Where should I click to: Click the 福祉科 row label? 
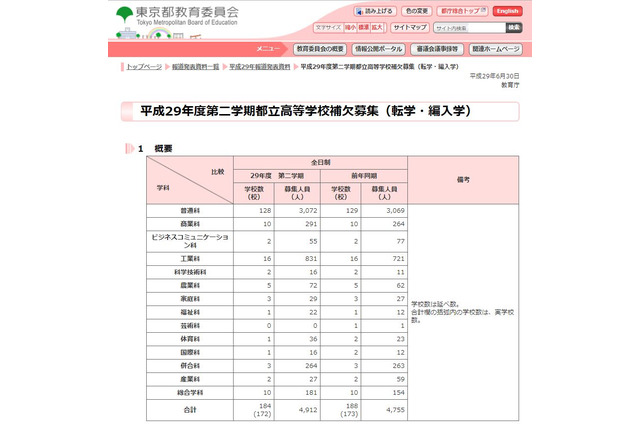(190, 313)
